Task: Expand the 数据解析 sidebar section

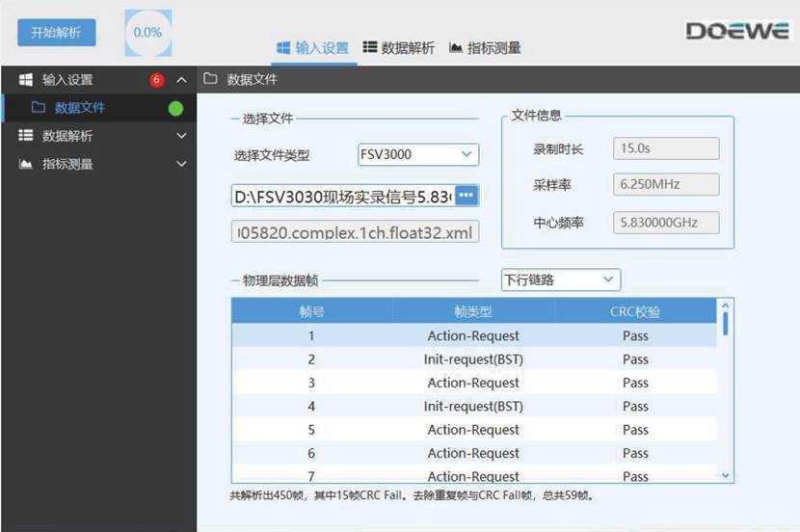Action: [181, 136]
